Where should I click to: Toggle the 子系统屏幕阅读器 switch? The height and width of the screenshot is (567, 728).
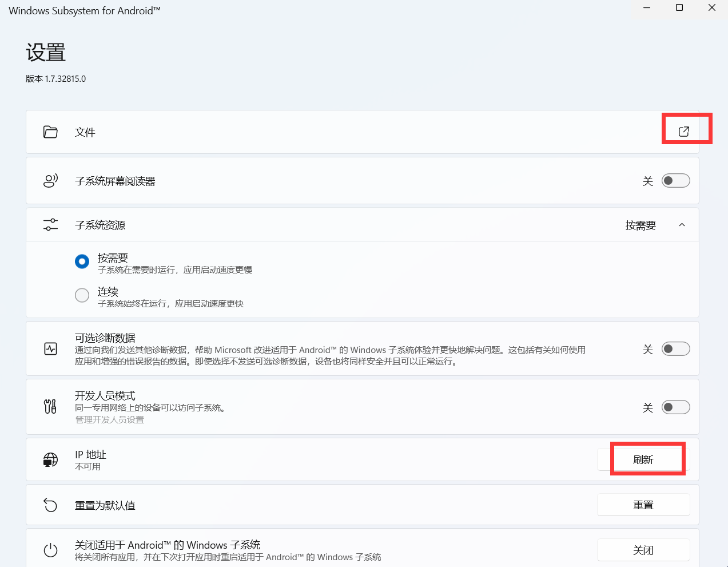click(x=675, y=181)
